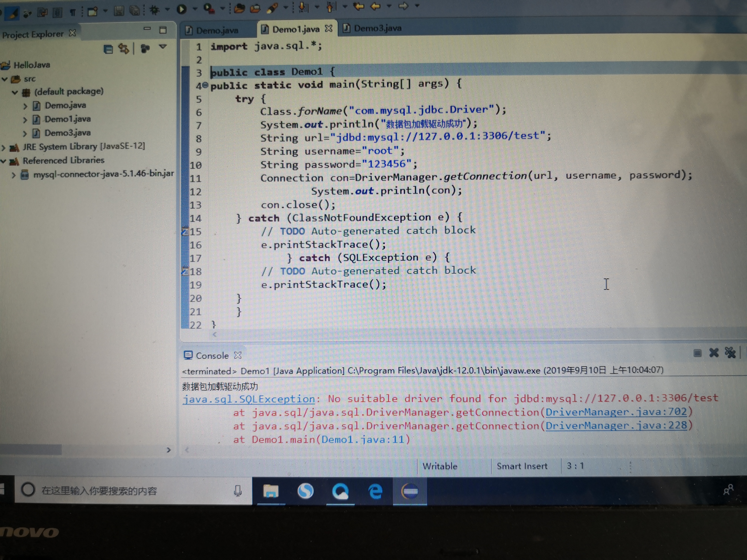Open File Explorer from the taskbar

click(271, 491)
